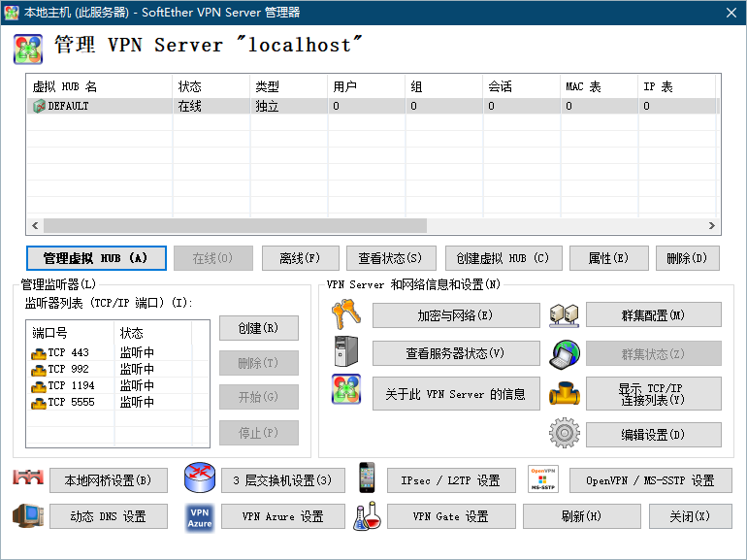Click the gear icon for 编辑设置

[x=564, y=433]
